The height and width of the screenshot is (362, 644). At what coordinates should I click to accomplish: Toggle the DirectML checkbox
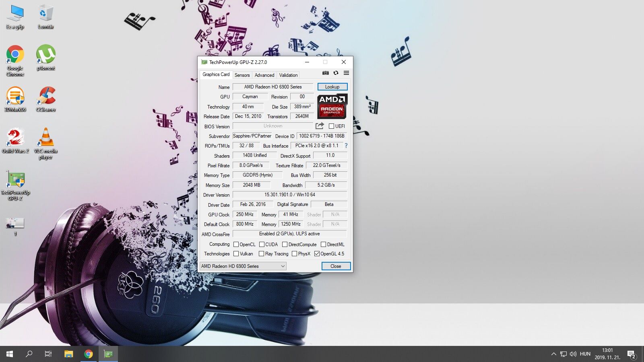tap(323, 244)
